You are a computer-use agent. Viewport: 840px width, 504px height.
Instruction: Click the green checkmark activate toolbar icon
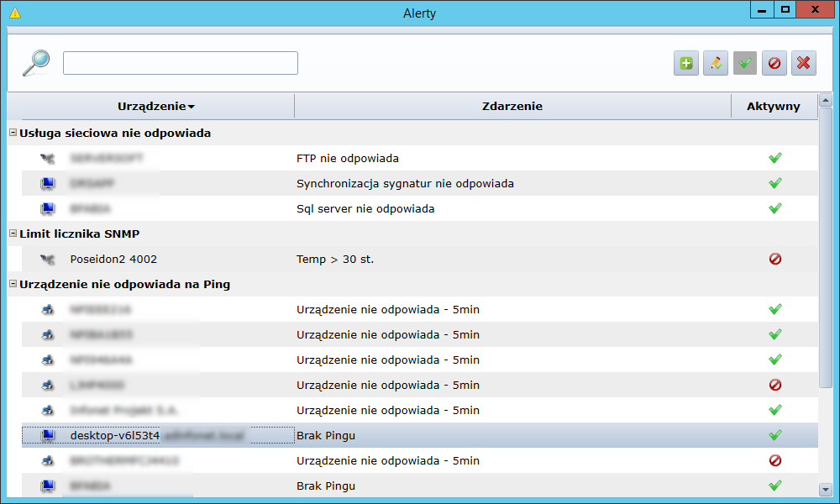coord(744,63)
